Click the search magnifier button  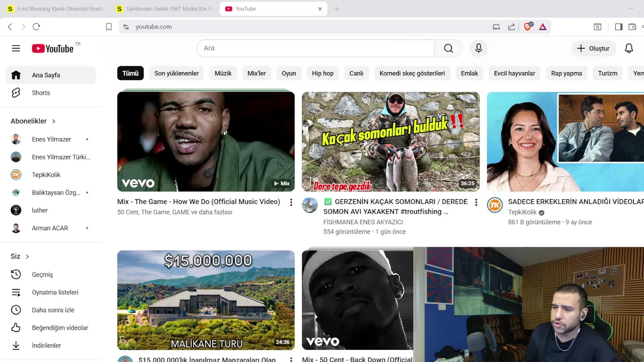tap(448, 48)
